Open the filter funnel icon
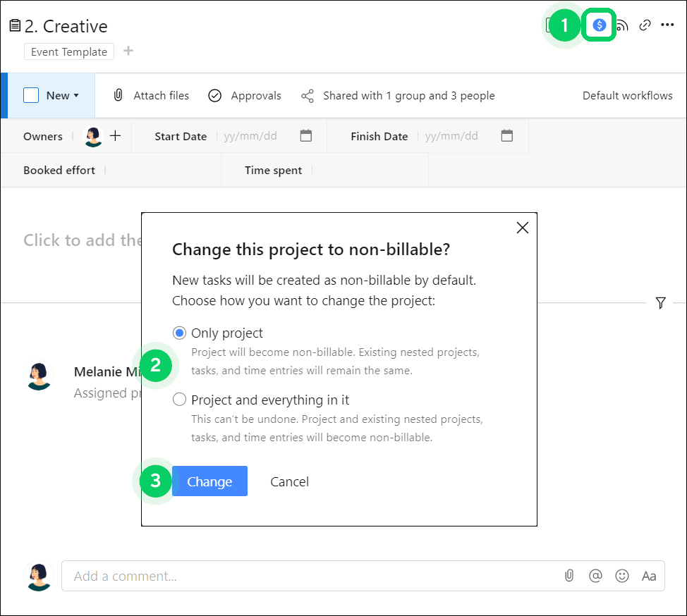 click(661, 303)
